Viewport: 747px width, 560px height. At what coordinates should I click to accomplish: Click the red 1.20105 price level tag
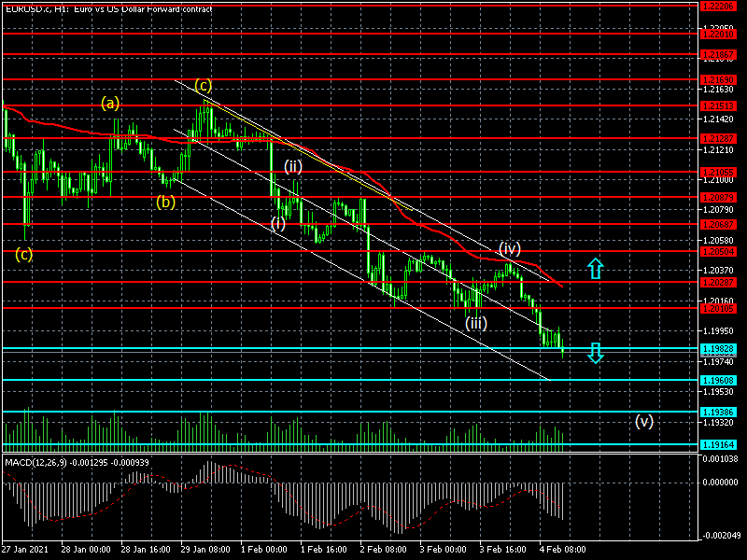point(719,309)
